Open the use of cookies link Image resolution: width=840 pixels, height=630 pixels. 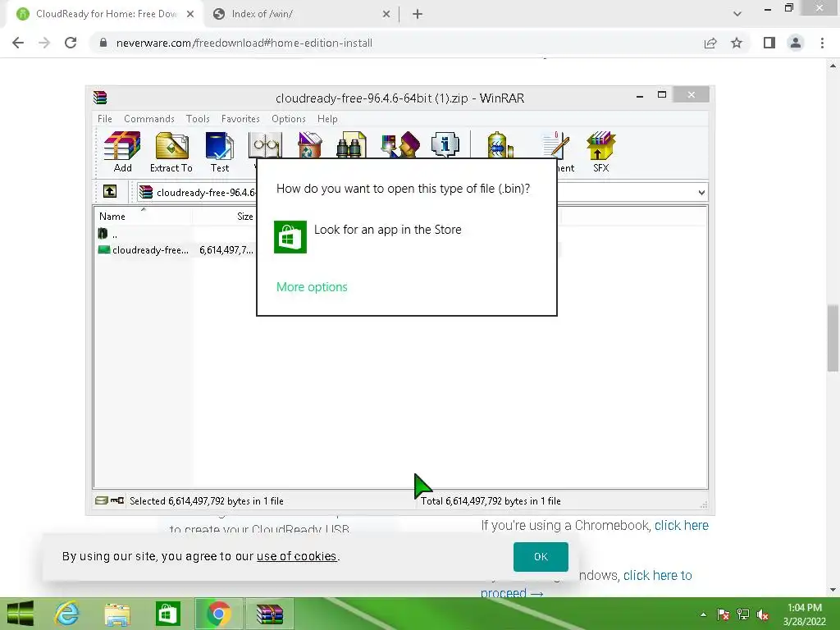coord(297,556)
